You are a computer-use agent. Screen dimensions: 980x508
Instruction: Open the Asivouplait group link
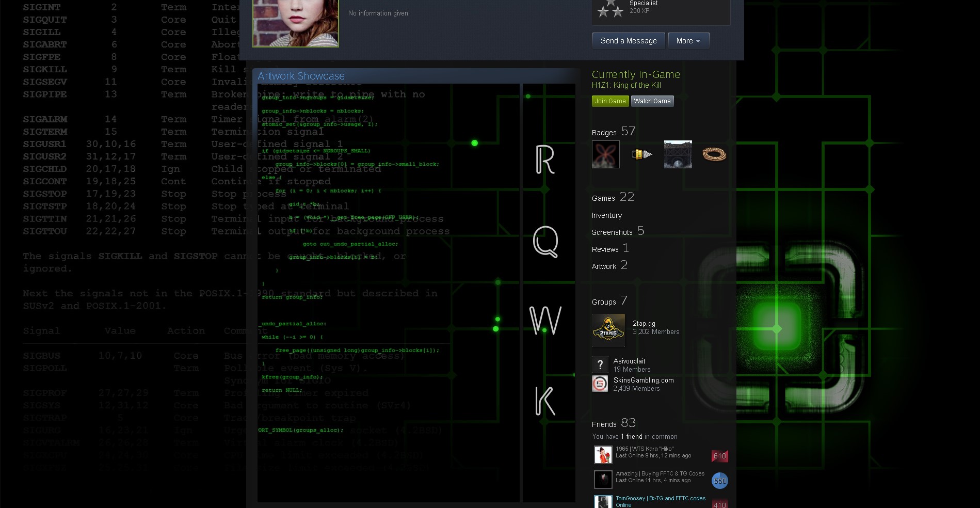630,361
